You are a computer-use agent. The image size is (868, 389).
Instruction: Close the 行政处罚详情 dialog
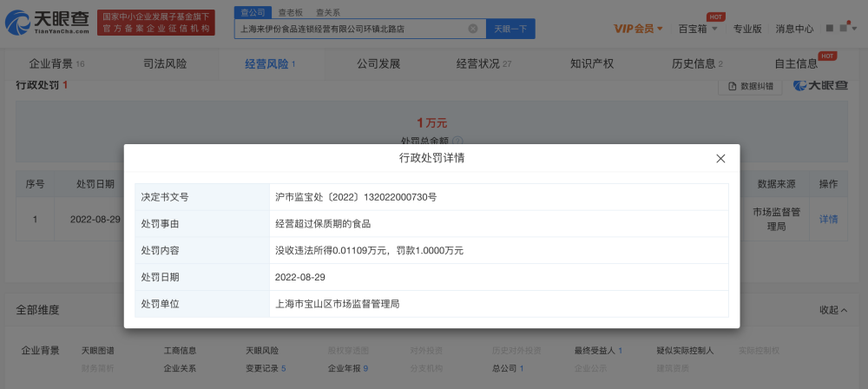pyautogui.click(x=720, y=158)
